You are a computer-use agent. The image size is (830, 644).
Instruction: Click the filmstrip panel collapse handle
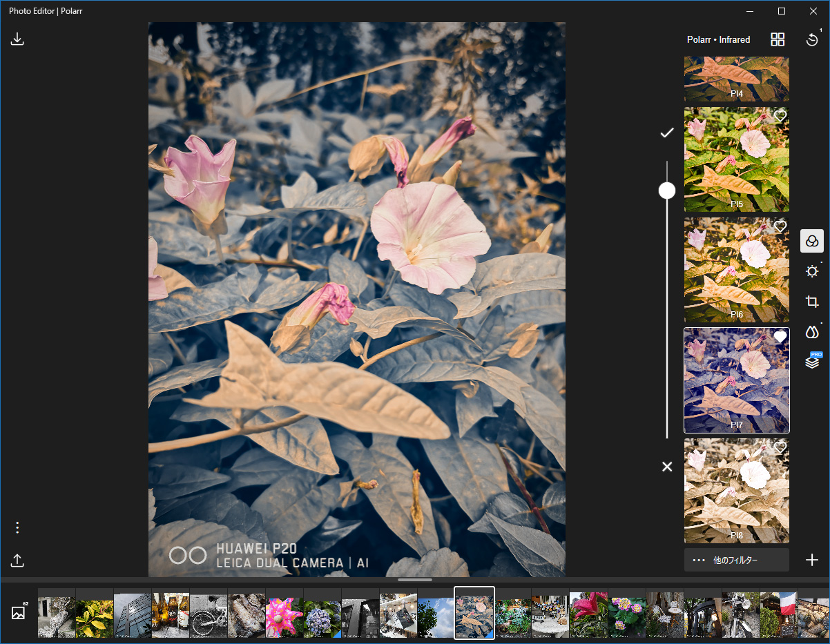[415, 579]
